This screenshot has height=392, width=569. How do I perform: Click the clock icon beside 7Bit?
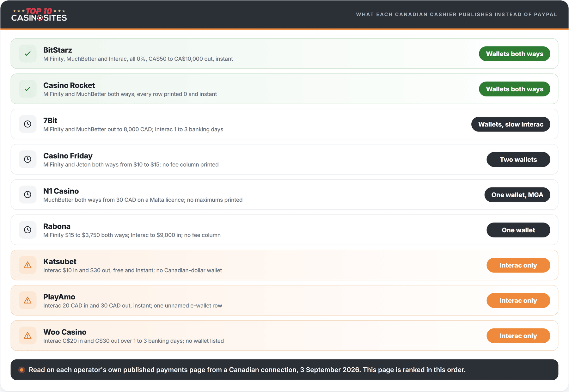pyautogui.click(x=28, y=124)
